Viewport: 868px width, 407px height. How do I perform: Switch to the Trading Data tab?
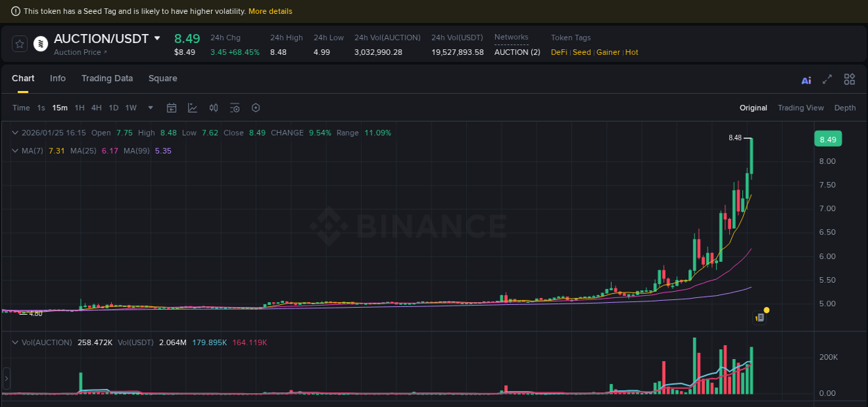pyautogui.click(x=107, y=78)
